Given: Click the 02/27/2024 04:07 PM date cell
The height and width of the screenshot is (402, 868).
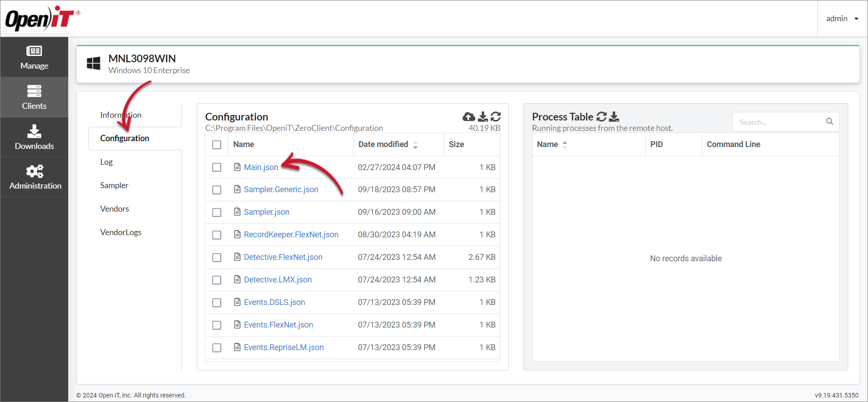Looking at the screenshot, I should click(x=397, y=167).
